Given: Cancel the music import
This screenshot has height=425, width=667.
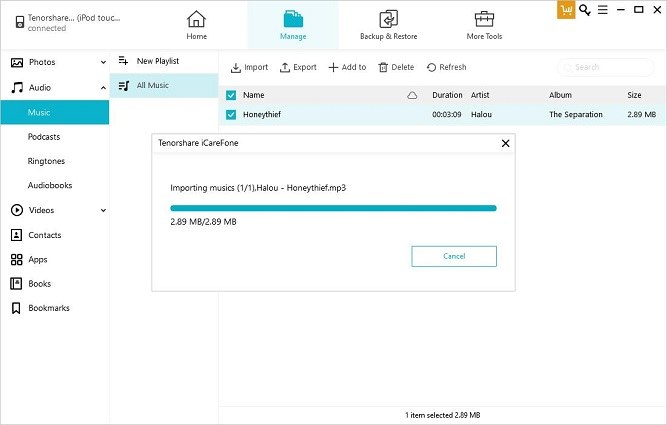Looking at the screenshot, I should [x=453, y=256].
